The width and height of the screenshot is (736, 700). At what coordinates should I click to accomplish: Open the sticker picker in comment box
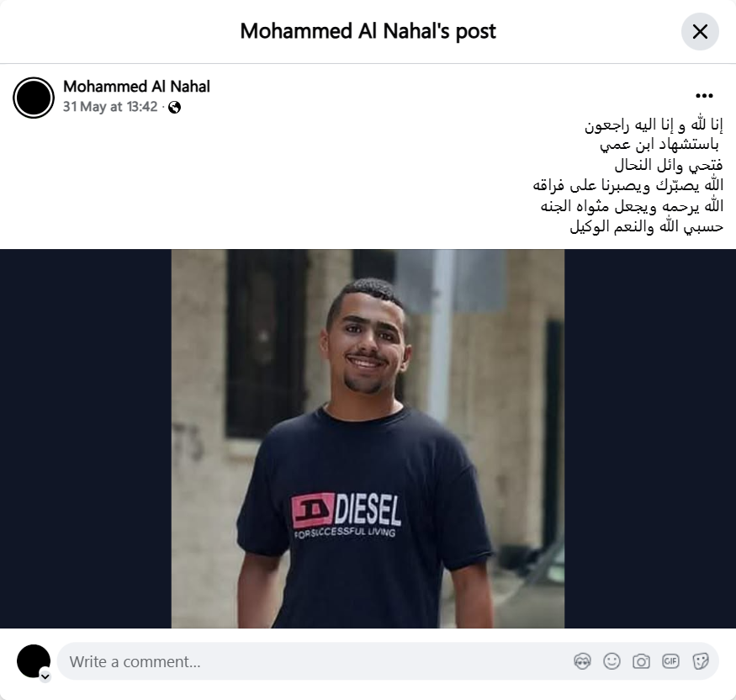coord(700,661)
